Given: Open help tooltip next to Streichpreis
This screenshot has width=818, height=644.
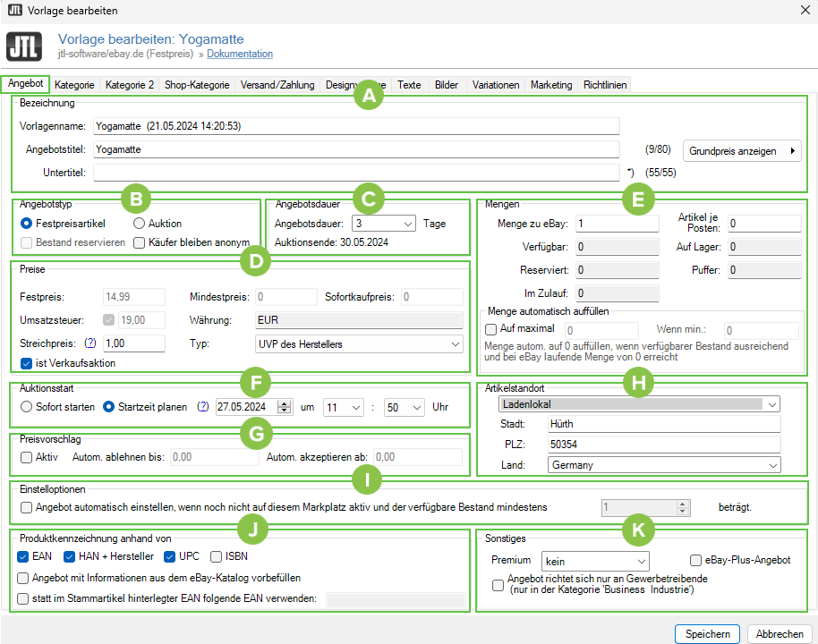Looking at the screenshot, I should 89,343.
